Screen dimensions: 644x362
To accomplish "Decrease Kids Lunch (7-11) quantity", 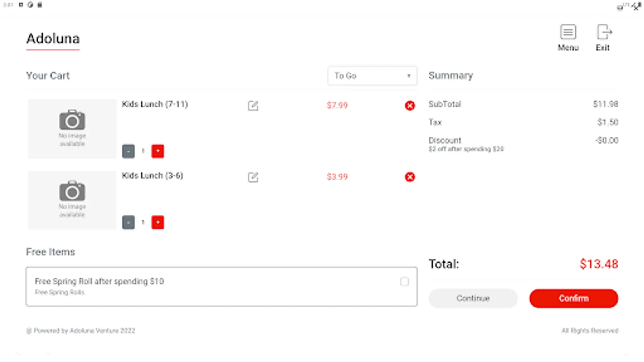I will point(128,151).
